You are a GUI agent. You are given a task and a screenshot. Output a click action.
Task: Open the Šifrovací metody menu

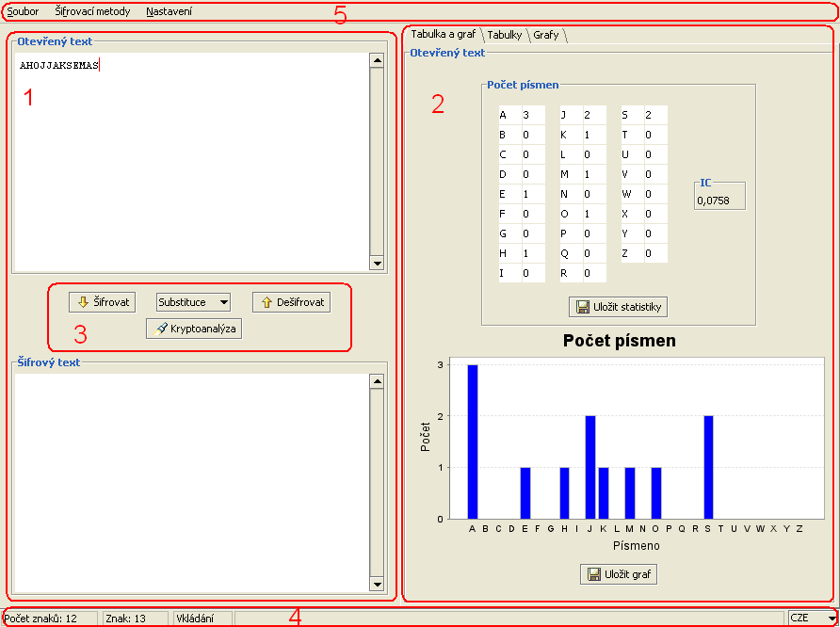(x=92, y=10)
